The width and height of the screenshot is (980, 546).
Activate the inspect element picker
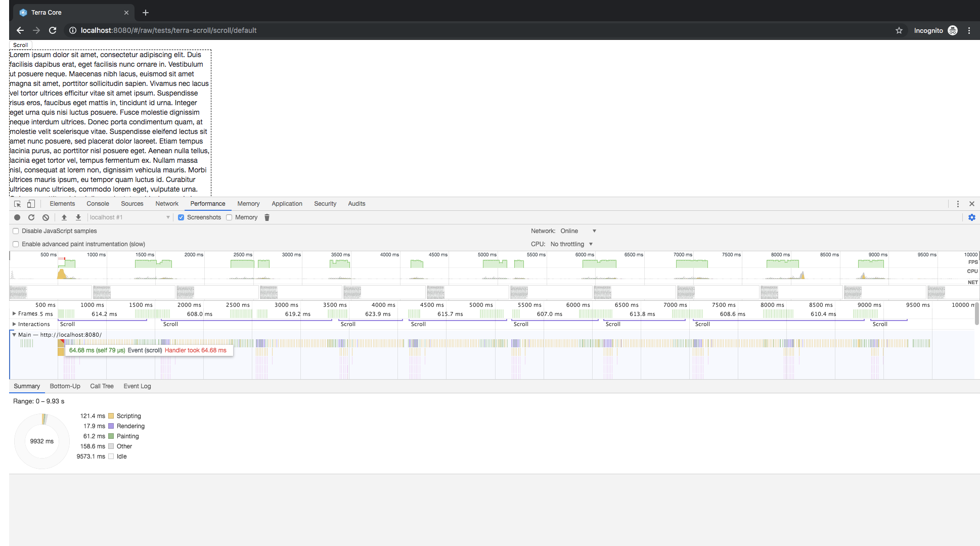coord(18,204)
